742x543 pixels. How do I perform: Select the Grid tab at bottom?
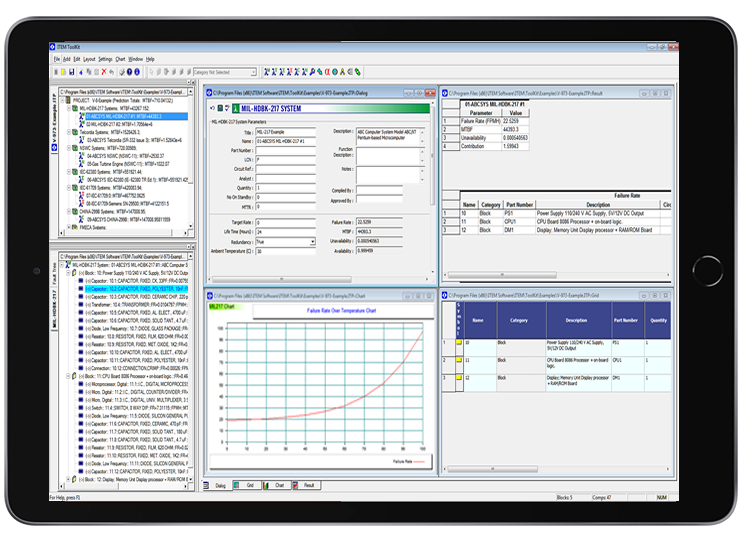coord(249,485)
